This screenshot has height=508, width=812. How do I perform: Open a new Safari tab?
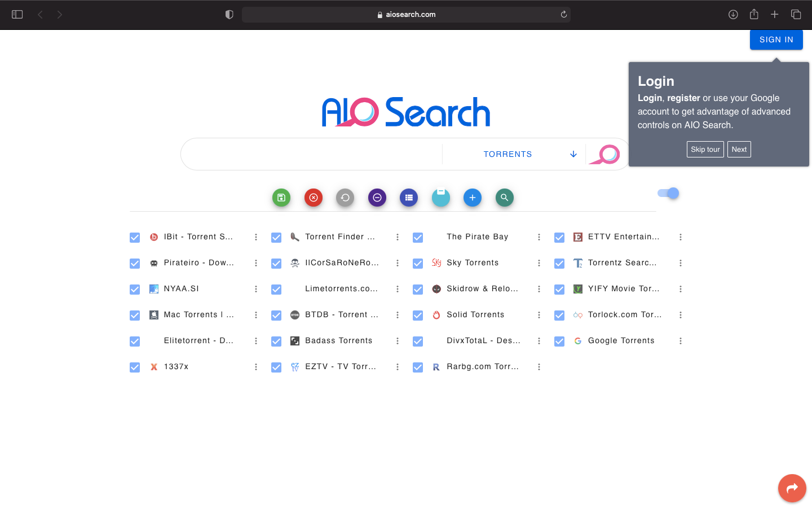pyautogui.click(x=775, y=15)
